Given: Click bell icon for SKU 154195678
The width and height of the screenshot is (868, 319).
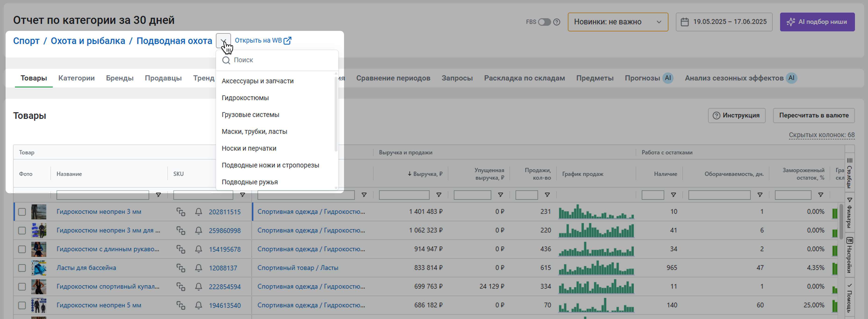Looking at the screenshot, I should point(198,249).
